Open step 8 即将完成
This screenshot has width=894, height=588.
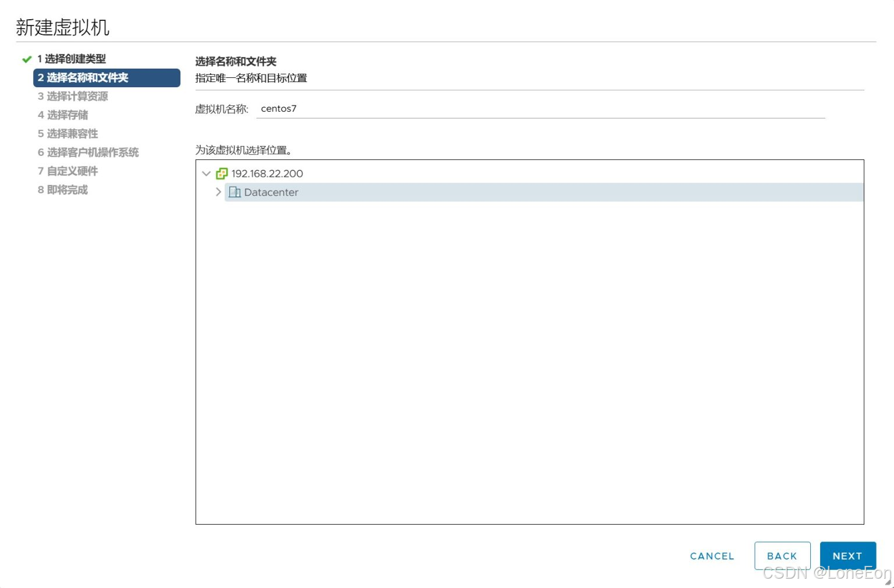click(62, 190)
